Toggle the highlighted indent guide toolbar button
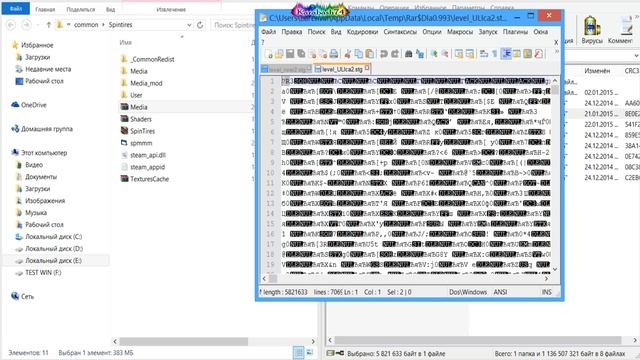This screenshot has width=640, height=360. [506, 54]
